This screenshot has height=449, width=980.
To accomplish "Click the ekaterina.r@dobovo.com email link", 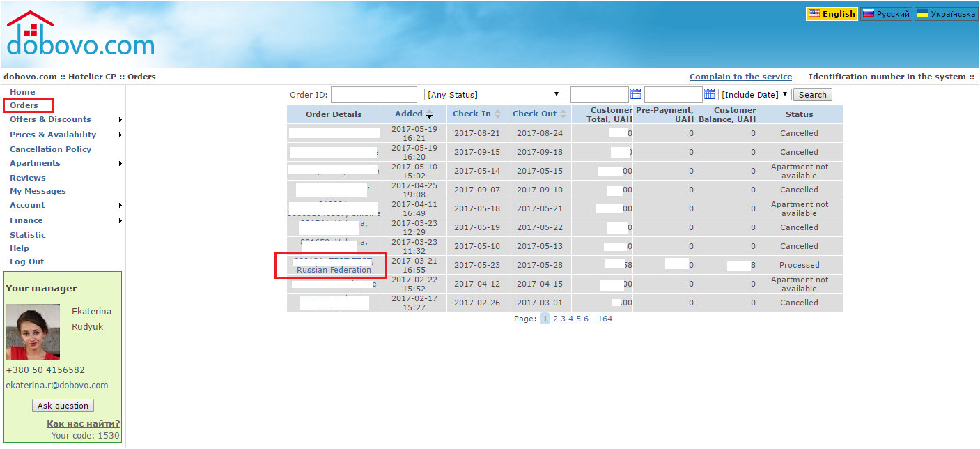I will pyautogui.click(x=57, y=385).
